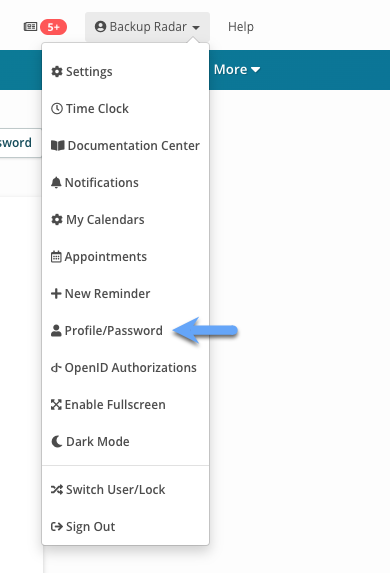Viewport: 390px width, 573px height.
Task: Enable Fullscreen from the dropdown menu
Action: (125, 405)
